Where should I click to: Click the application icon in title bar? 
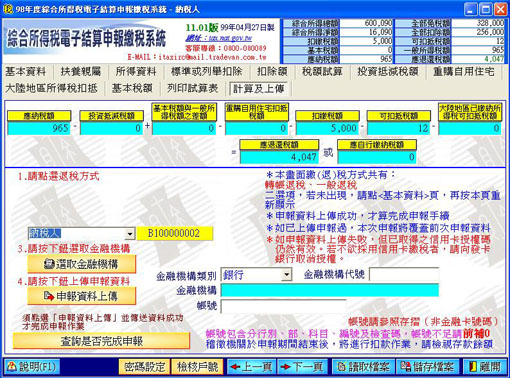click(8, 9)
